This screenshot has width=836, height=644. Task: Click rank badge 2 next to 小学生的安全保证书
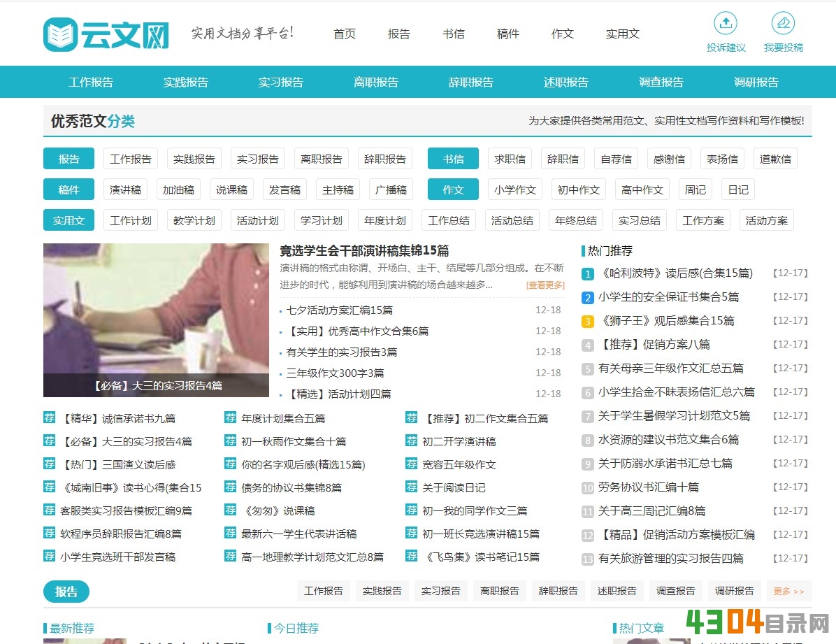click(x=588, y=298)
